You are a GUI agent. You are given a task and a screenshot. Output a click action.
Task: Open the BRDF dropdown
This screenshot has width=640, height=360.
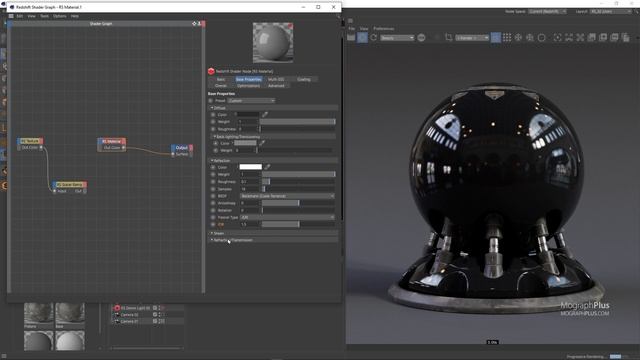coord(287,196)
